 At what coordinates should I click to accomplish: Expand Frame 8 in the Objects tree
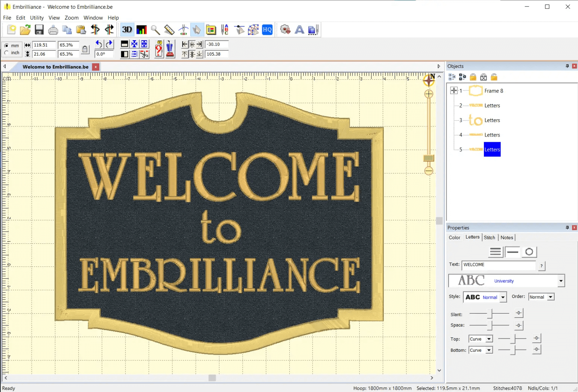coord(453,90)
